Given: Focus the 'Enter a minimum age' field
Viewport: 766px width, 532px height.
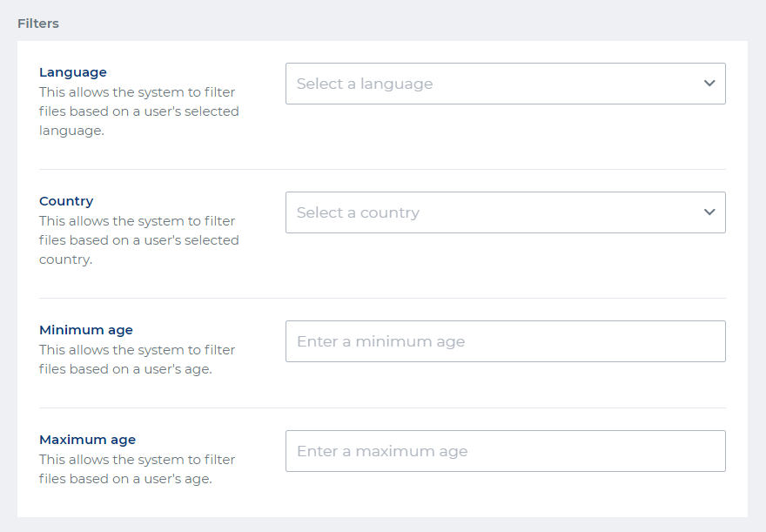Looking at the screenshot, I should pos(505,341).
